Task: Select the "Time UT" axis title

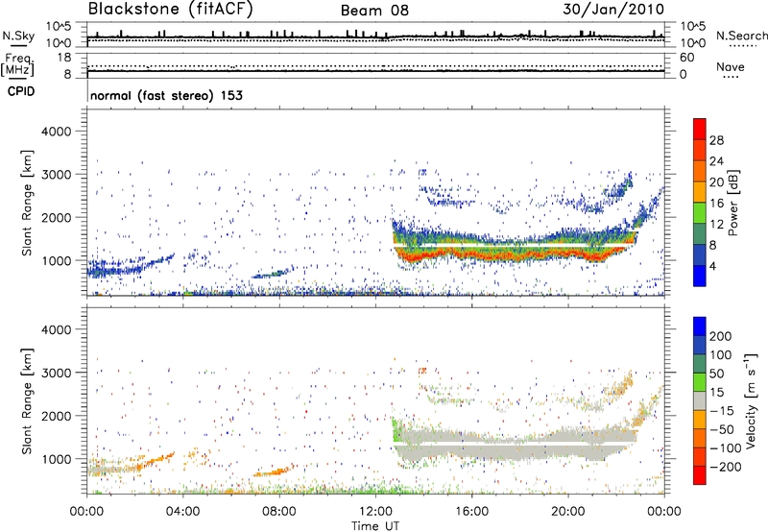Action: tap(375, 526)
